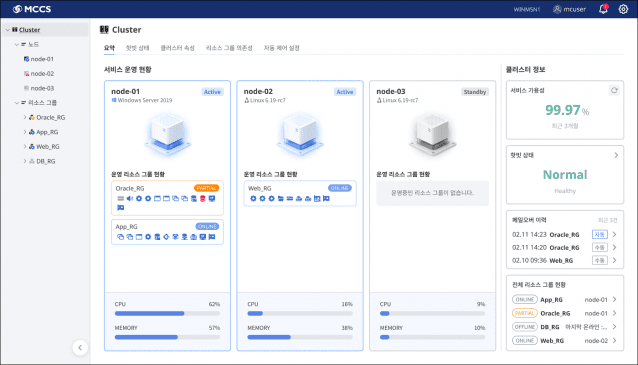Screen dimensions: 638x365
Task: Click the folder icon in Web_RG card
Action: point(281,199)
